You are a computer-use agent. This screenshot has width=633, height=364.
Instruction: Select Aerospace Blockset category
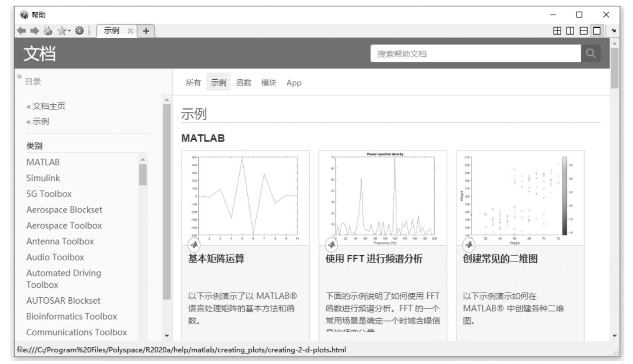(64, 210)
